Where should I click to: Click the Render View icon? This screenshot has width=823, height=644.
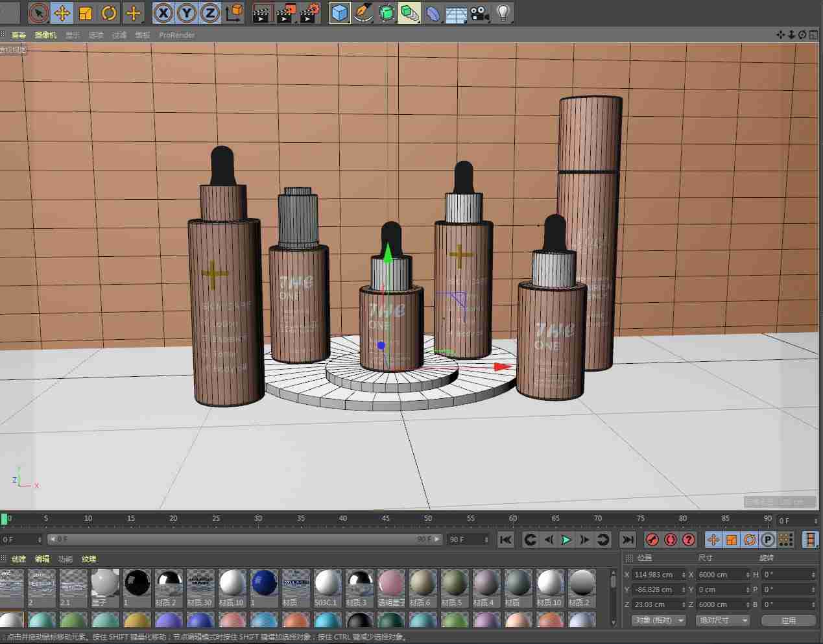click(262, 12)
